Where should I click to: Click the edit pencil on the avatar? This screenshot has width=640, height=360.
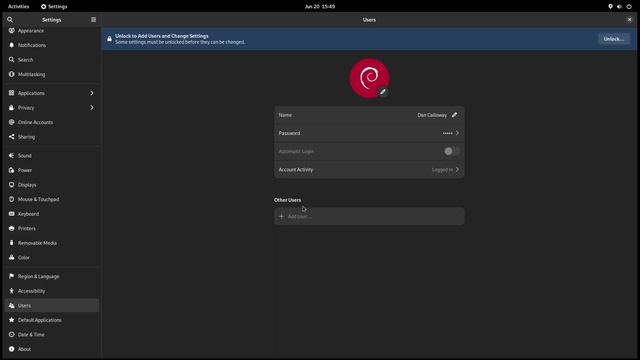pyautogui.click(x=383, y=92)
